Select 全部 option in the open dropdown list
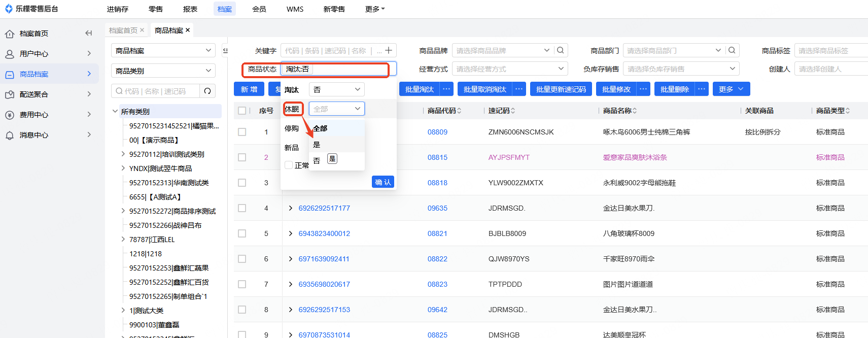The height and width of the screenshot is (338, 868). 337,128
